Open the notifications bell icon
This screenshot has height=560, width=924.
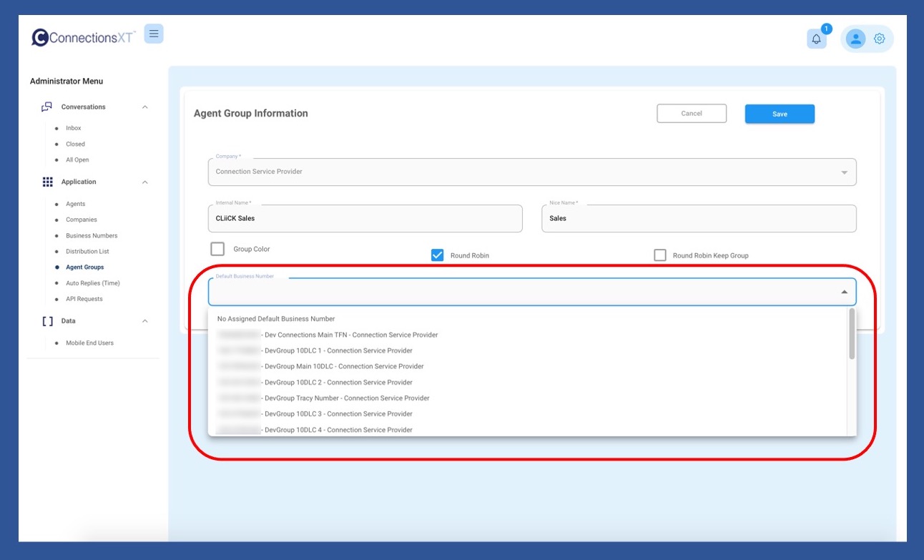(x=816, y=39)
